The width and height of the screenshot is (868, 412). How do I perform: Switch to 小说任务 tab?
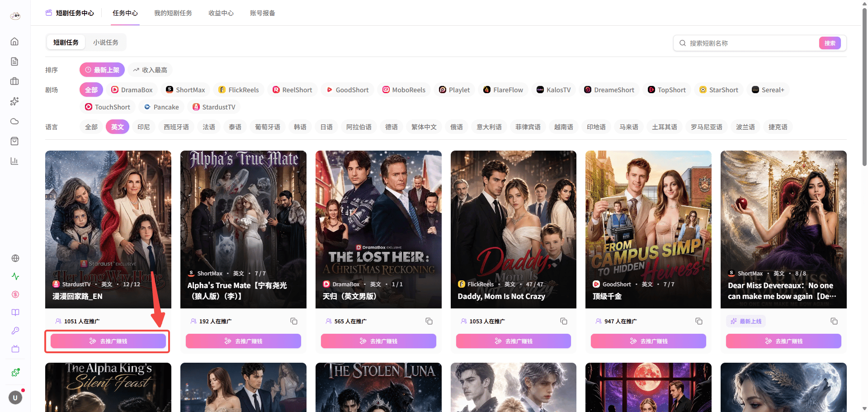coord(106,43)
